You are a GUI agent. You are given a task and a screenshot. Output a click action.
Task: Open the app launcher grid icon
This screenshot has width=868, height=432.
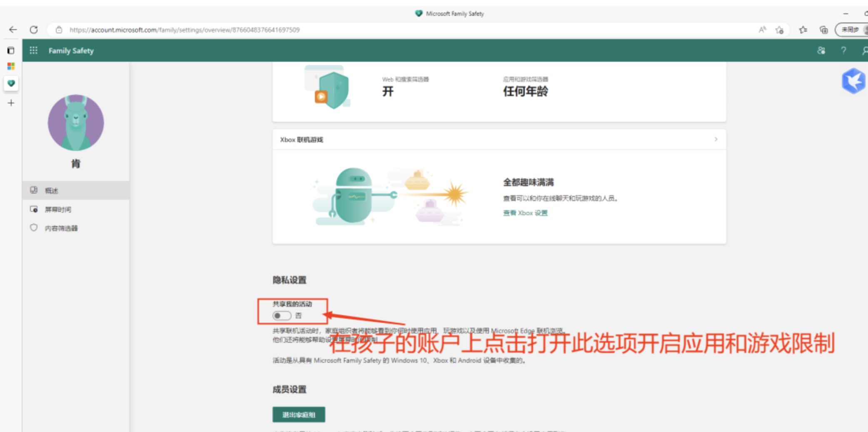(33, 50)
